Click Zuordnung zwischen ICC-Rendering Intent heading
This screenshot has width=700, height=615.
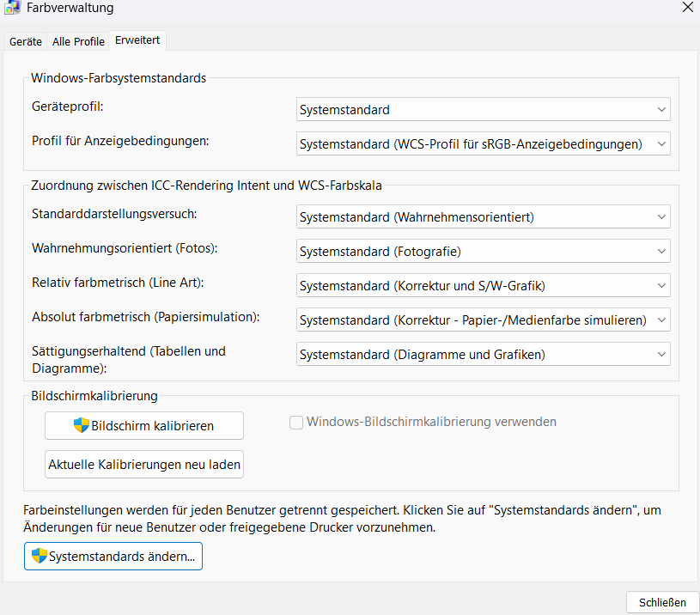point(206,186)
